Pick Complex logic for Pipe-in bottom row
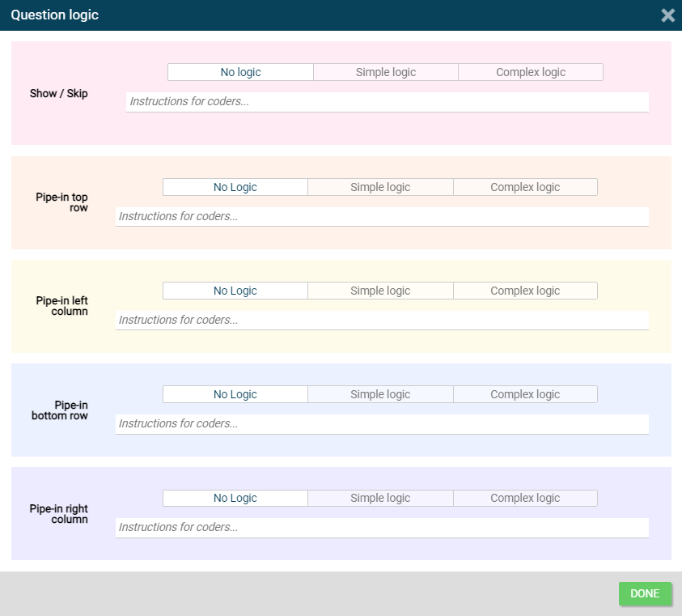This screenshot has height=616, width=682. (x=525, y=394)
